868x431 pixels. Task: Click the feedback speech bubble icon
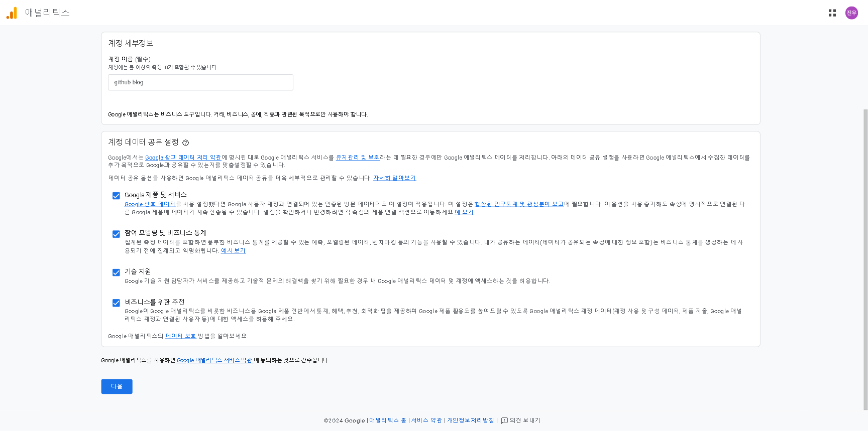pyautogui.click(x=504, y=420)
